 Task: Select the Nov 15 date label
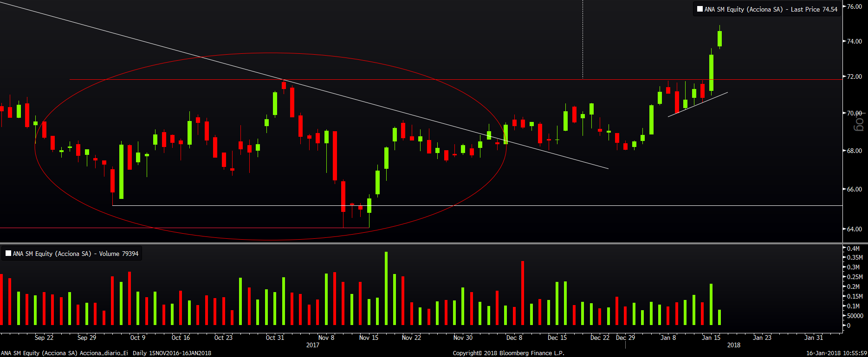pos(369,338)
